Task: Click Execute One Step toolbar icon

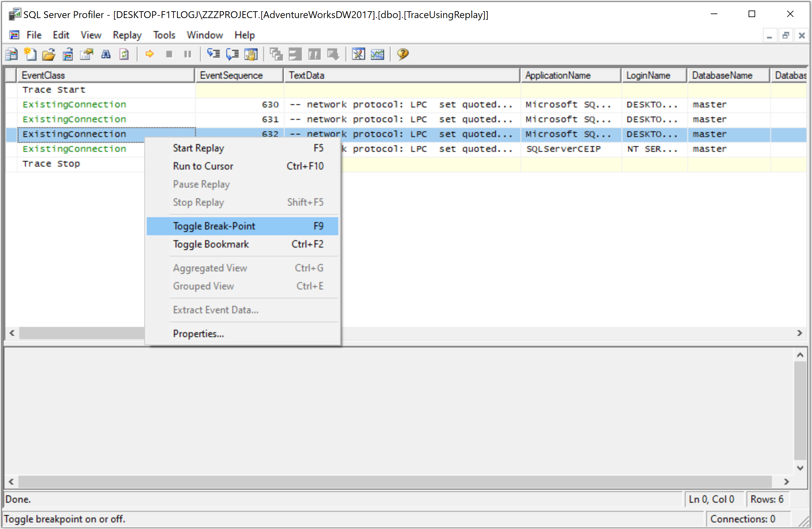Action: tap(214, 54)
